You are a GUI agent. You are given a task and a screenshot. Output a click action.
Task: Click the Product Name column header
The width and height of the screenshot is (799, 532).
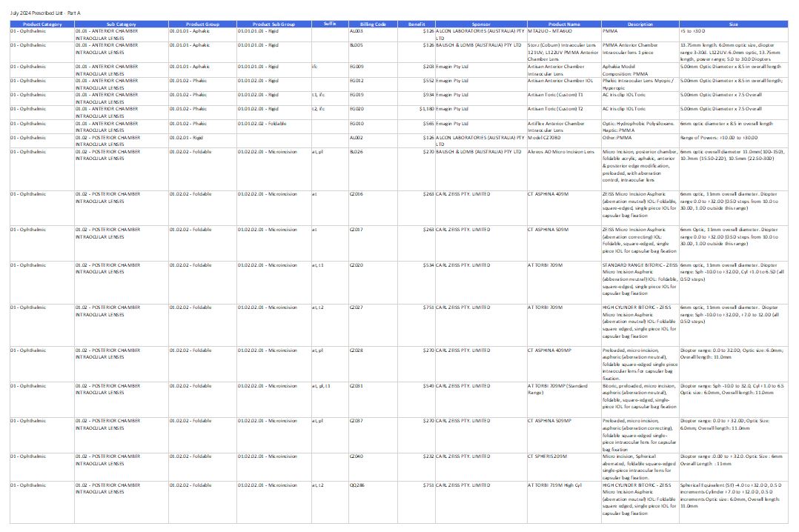pyautogui.click(x=564, y=24)
